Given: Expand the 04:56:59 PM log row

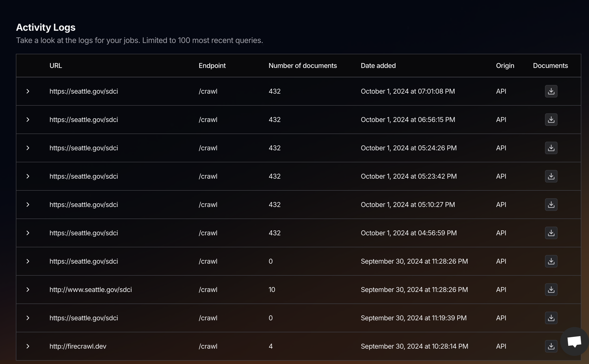Looking at the screenshot, I should coord(28,233).
